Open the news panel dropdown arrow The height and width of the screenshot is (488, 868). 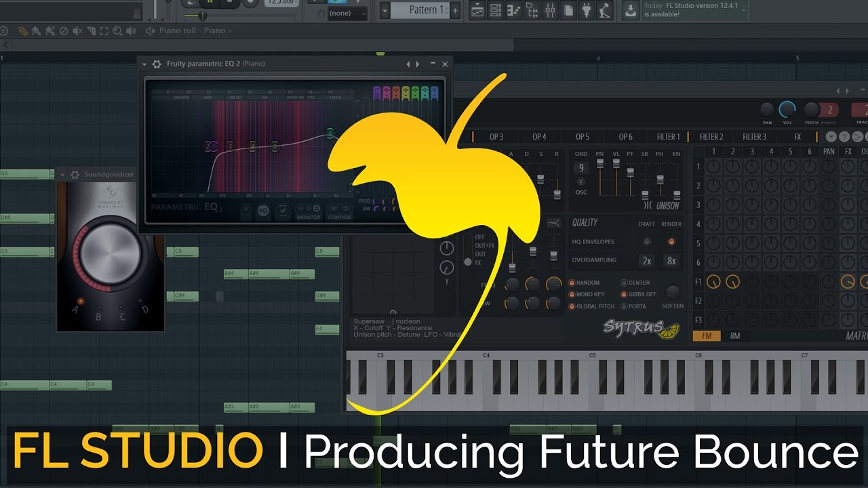[x=743, y=9]
